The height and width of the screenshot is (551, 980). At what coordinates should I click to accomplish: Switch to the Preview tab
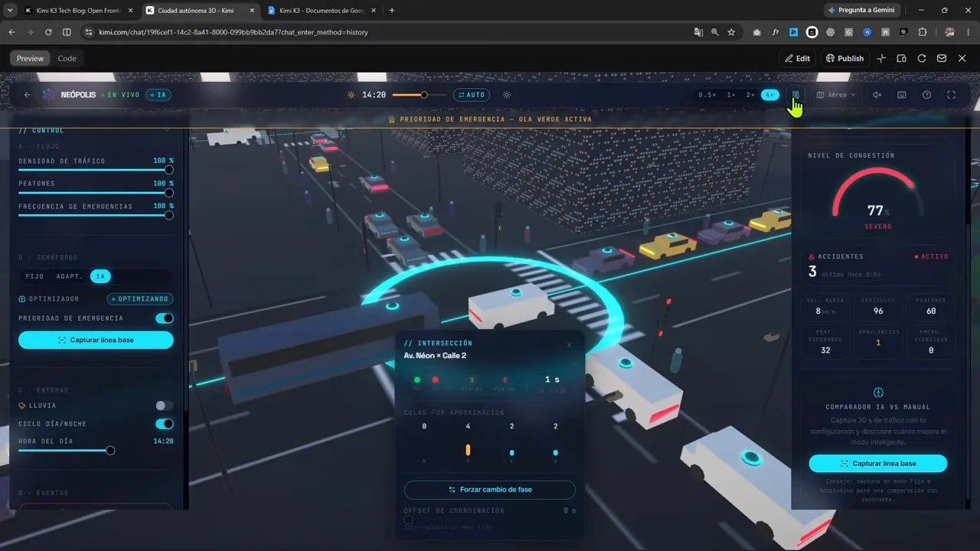tap(31, 58)
